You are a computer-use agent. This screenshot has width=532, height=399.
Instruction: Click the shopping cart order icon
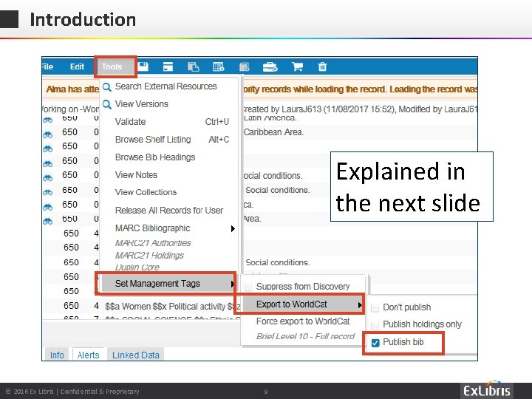coord(297,66)
